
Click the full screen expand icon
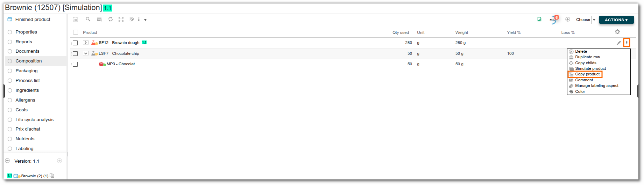121,20
